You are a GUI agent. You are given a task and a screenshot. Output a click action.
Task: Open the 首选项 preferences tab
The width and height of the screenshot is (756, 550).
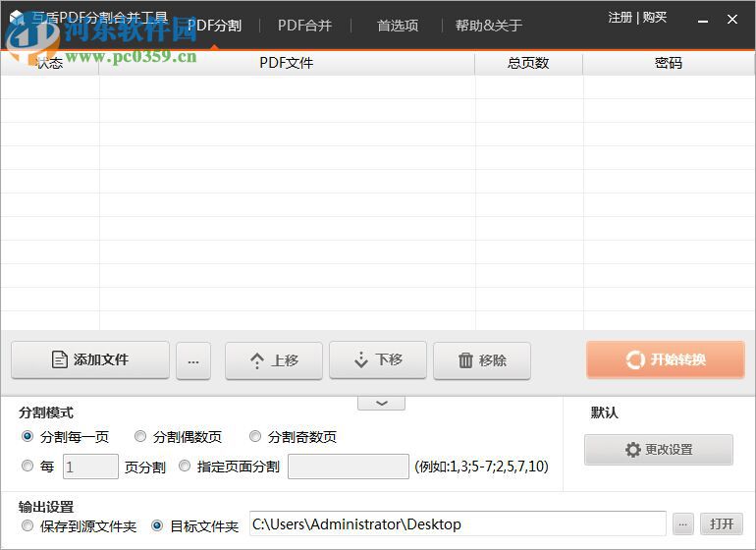[398, 26]
